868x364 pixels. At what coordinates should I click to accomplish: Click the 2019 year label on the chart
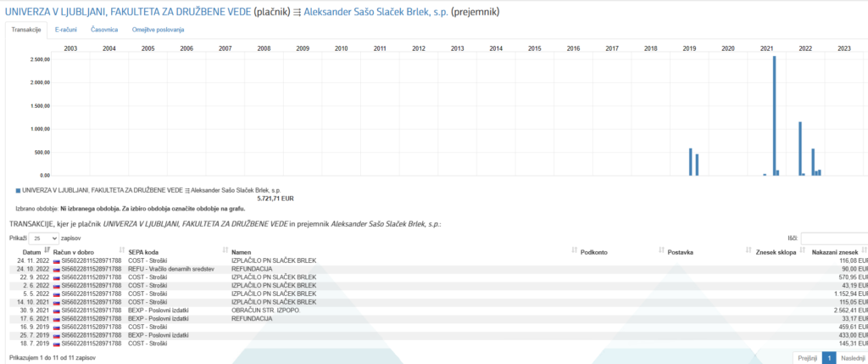689,48
